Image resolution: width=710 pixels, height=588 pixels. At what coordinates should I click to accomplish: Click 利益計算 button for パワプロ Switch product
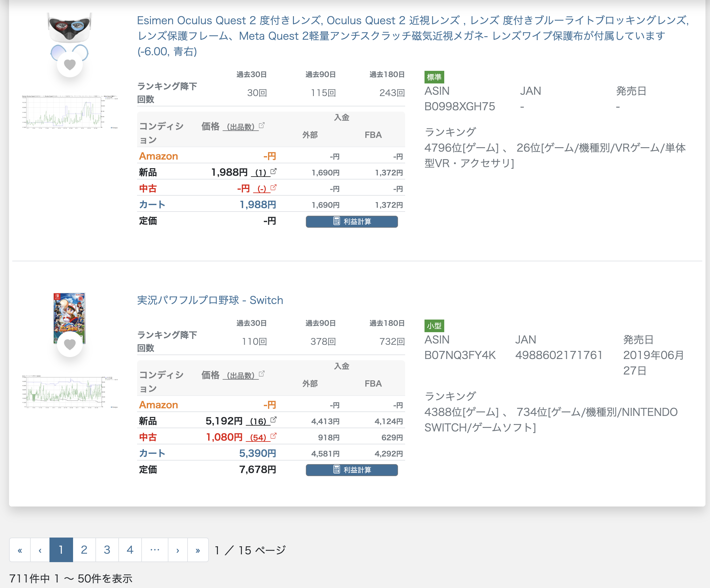(352, 470)
